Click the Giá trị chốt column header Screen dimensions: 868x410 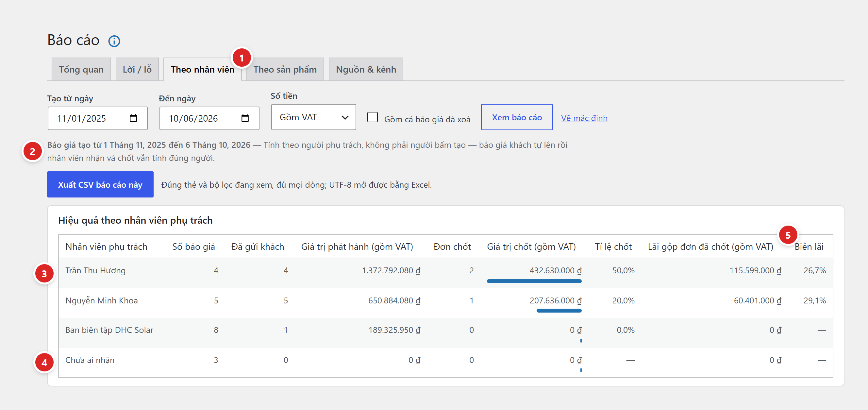[531, 247]
